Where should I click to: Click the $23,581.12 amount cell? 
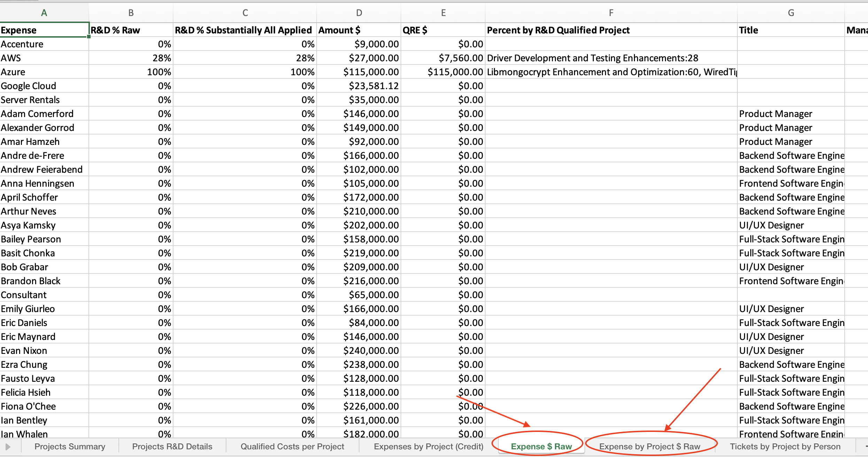359,86
